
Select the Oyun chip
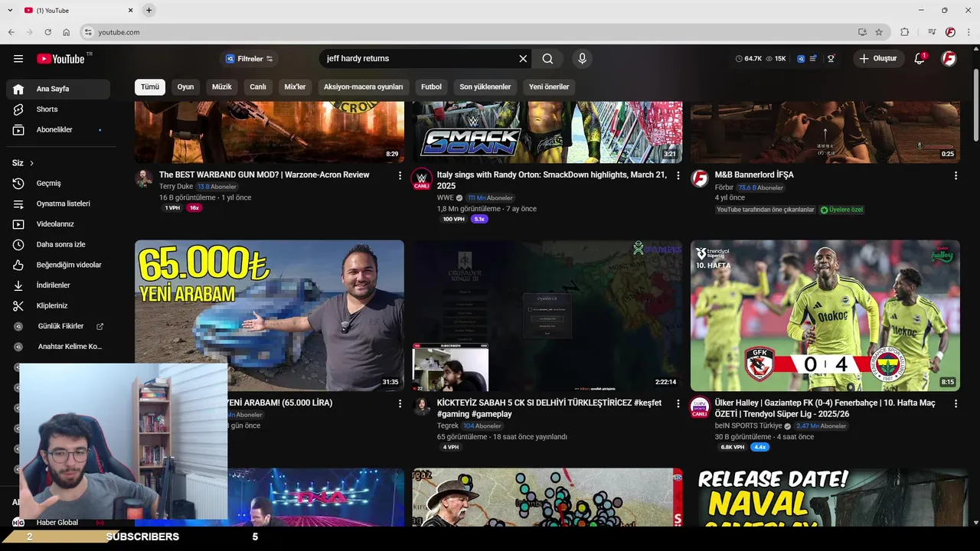(x=185, y=87)
